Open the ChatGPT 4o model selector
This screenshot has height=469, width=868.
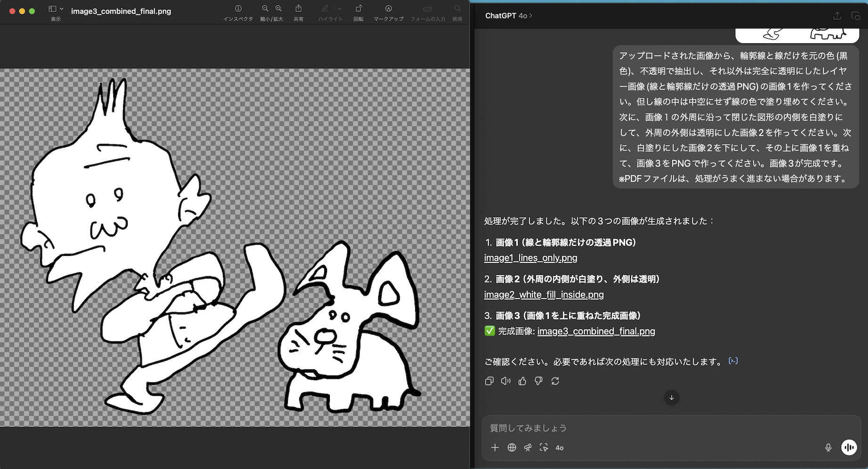pyautogui.click(x=508, y=16)
